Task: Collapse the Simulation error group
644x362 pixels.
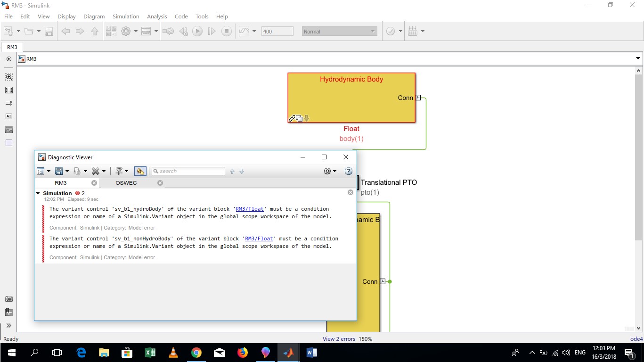Action: coord(38,193)
